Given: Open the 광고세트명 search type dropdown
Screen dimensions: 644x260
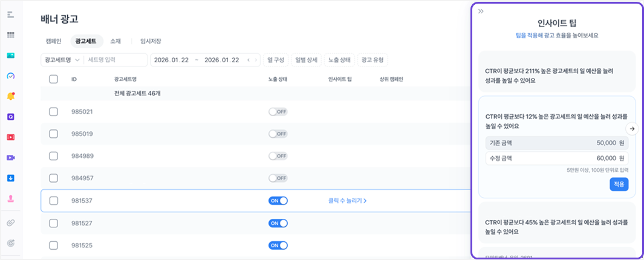Looking at the screenshot, I should [x=62, y=60].
